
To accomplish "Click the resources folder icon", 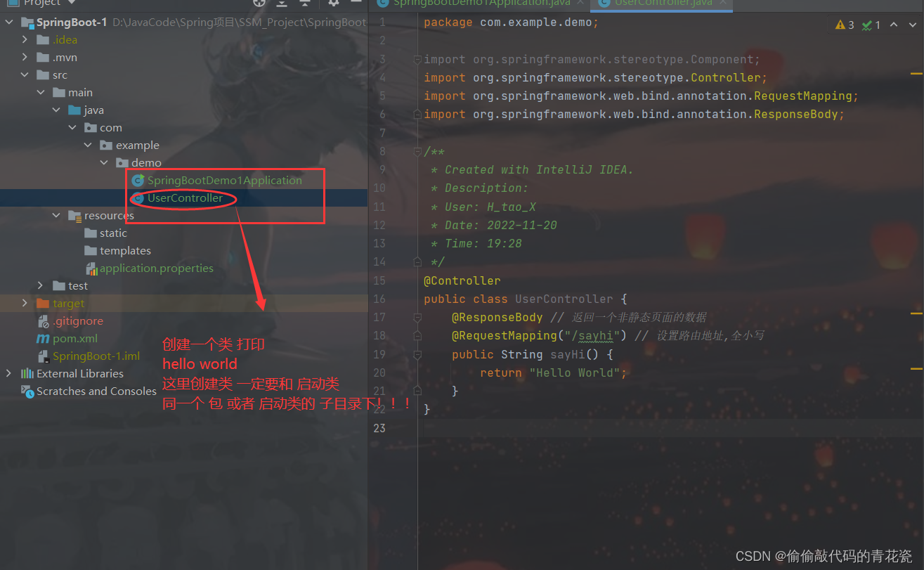I will pos(74,216).
